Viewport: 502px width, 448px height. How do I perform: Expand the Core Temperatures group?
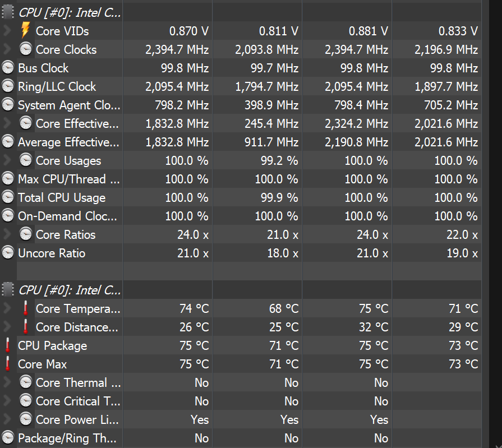(x=6, y=308)
